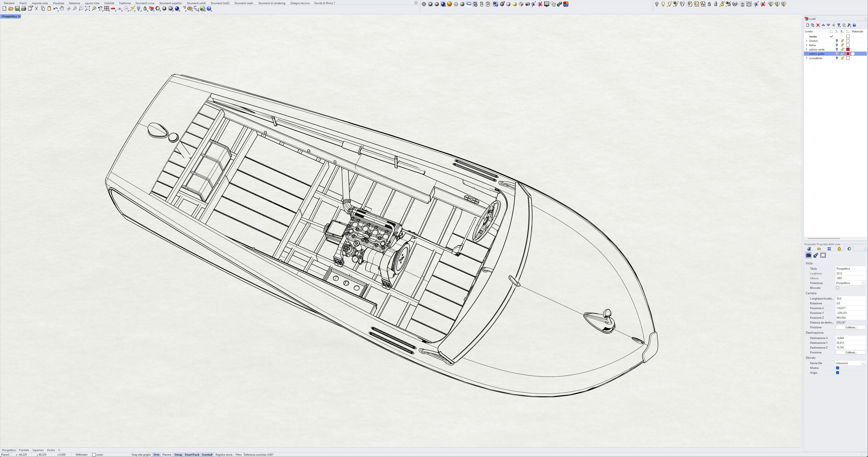
Task: Click the layer filter funnel icon
Action: [x=839, y=25]
